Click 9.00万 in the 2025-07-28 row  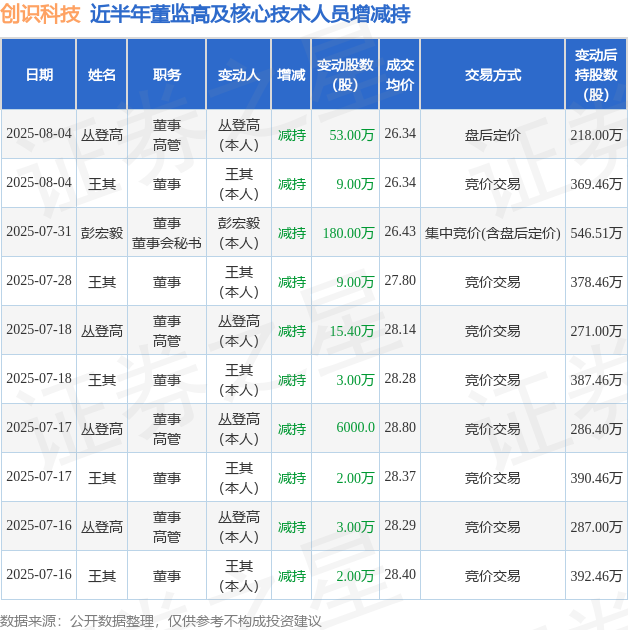point(355,282)
